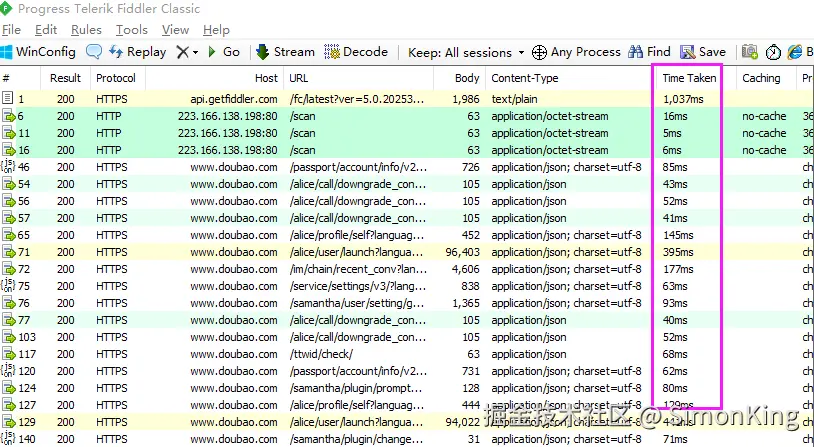Click the document icon of session 1

(x=7, y=98)
